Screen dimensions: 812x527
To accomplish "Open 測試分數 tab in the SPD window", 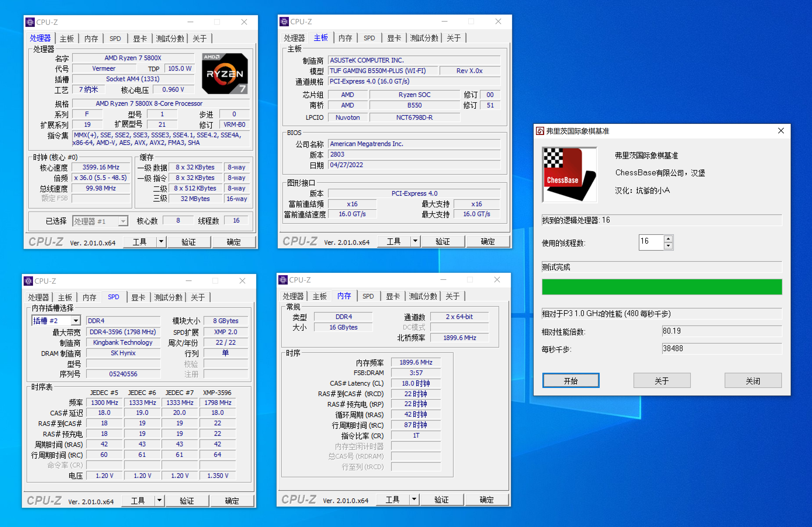I will (x=169, y=297).
